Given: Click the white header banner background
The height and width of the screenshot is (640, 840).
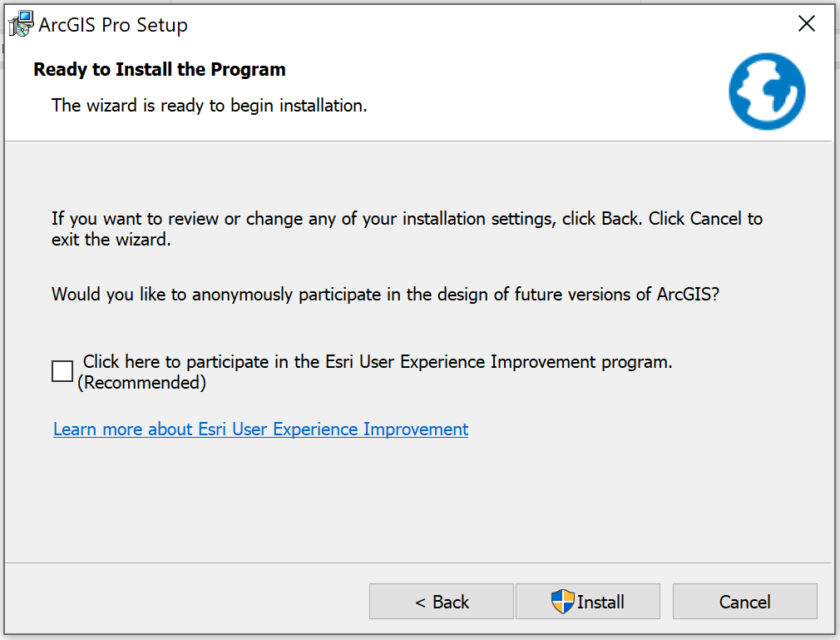Looking at the screenshot, I should (x=541, y=92).
